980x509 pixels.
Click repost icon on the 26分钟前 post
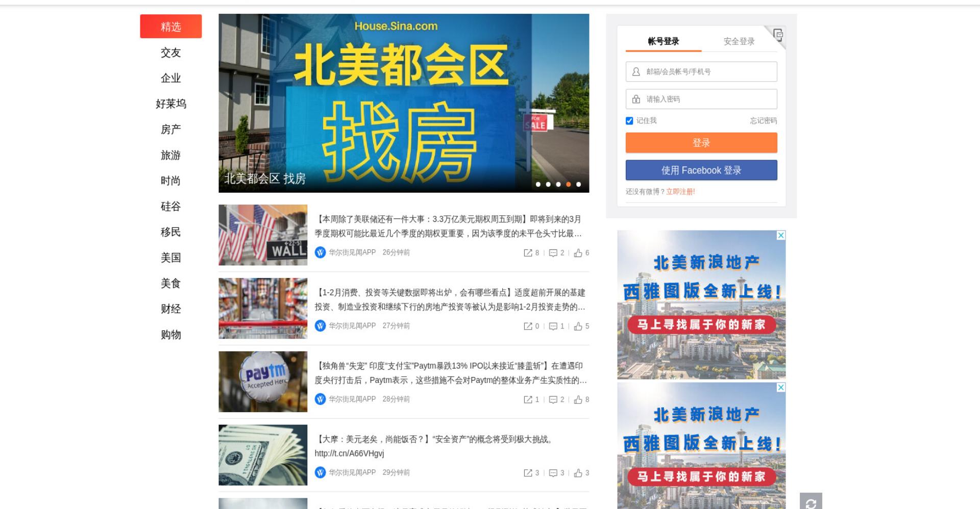click(528, 253)
